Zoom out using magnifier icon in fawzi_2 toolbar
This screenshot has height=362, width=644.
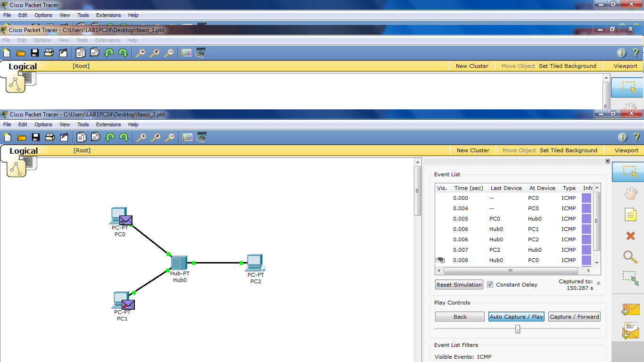click(x=170, y=137)
